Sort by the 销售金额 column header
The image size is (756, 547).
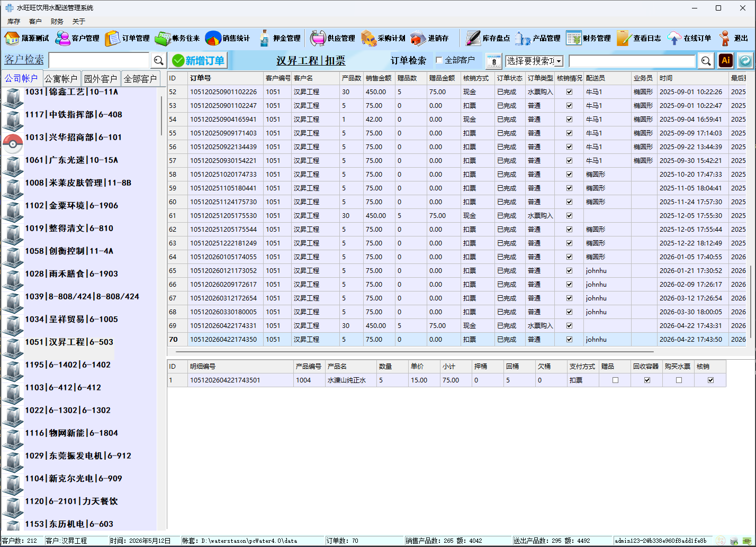pyautogui.click(x=379, y=78)
